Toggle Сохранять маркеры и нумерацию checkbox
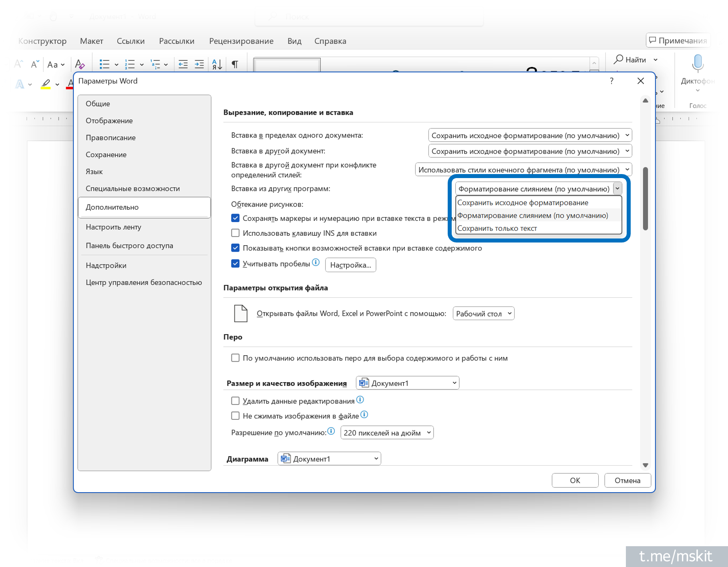 235,218
